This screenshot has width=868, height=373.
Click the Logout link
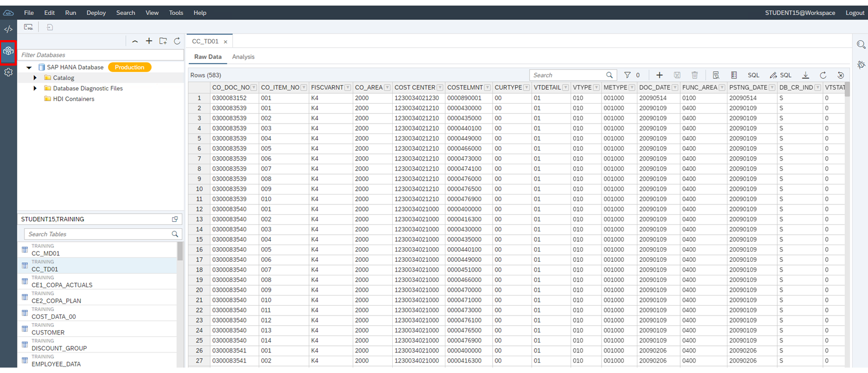coord(855,12)
